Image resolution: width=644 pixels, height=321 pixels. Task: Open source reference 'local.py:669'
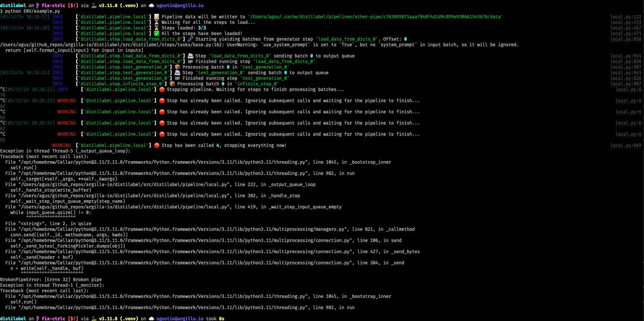[626, 145]
